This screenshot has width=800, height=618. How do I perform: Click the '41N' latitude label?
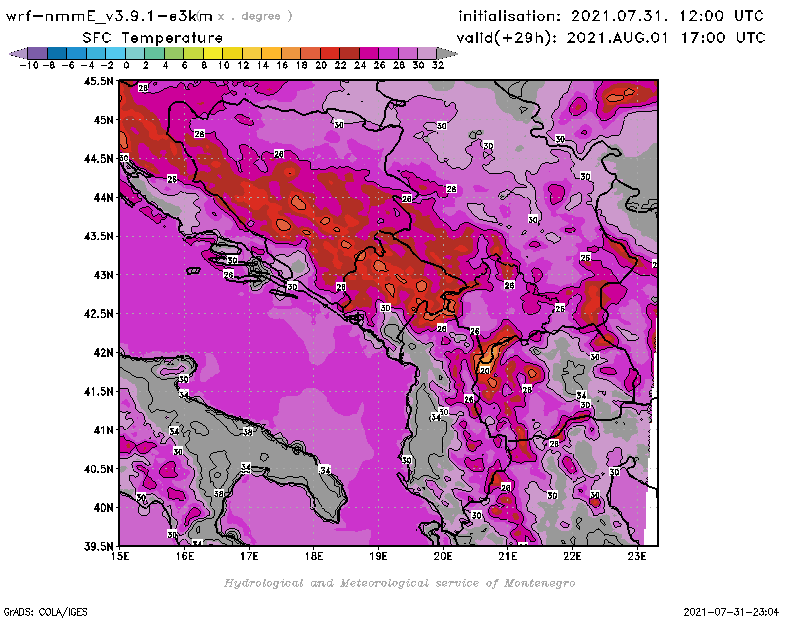[103, 430]
